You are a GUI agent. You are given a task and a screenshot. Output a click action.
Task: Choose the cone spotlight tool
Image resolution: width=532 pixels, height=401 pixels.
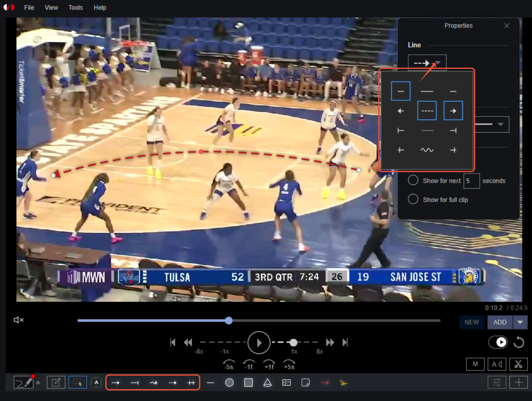click(x=267, y=383)
